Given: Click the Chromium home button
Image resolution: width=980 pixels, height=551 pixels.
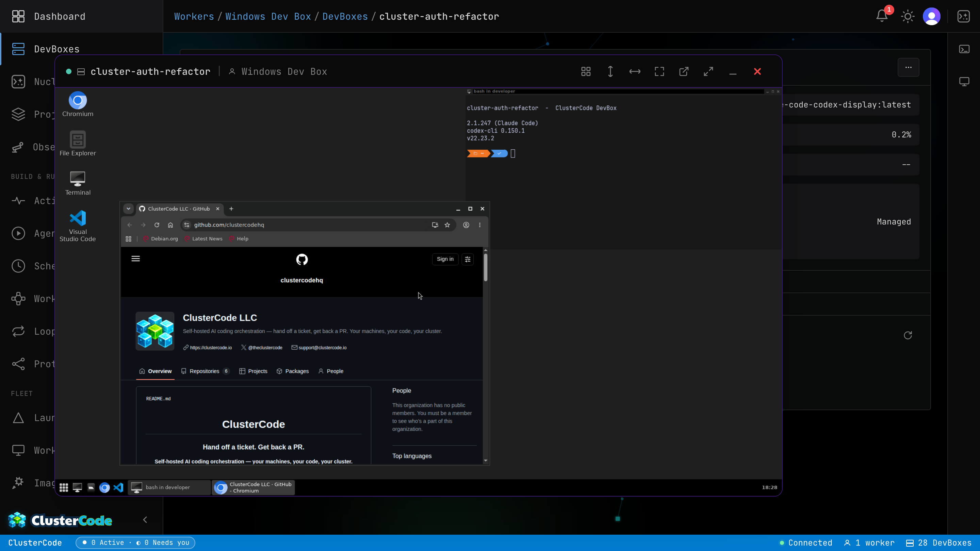Looking at the screenshot, I should pyautogui.click(x=170, y=225).
